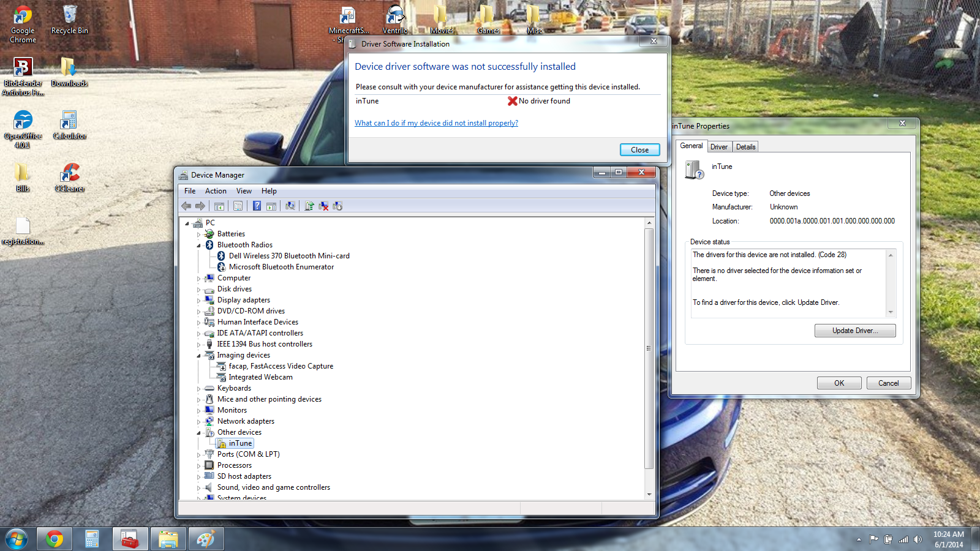Click the volume speaker tray icon
This screenshot has width=980, height=551.
918,539
